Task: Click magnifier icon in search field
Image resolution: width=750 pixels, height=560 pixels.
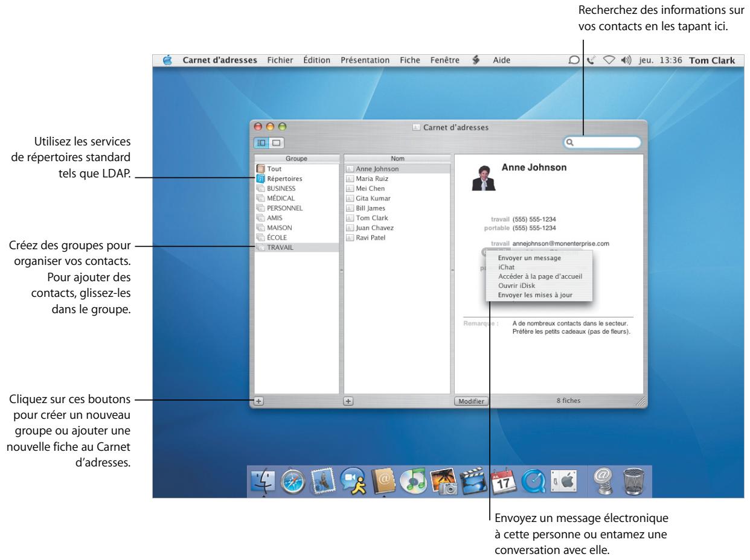Action: (569, 143)
